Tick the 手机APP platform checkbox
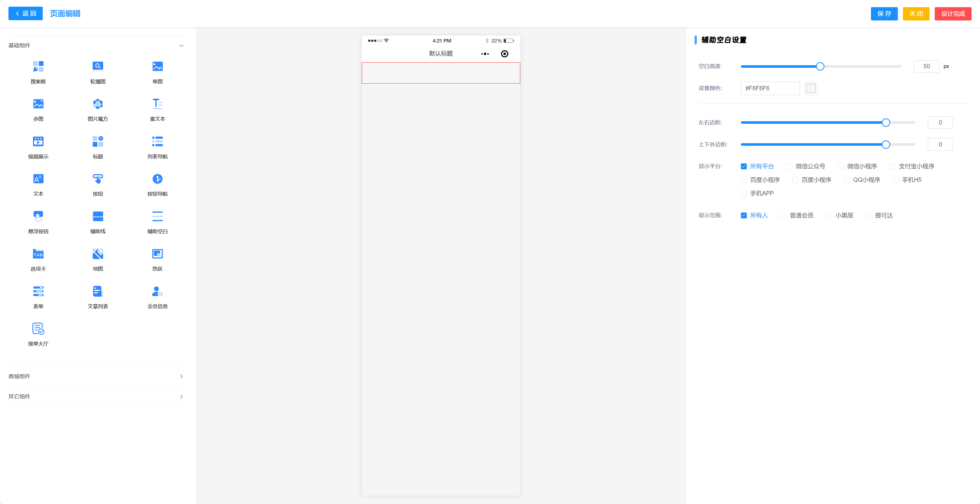 [744, 194]
